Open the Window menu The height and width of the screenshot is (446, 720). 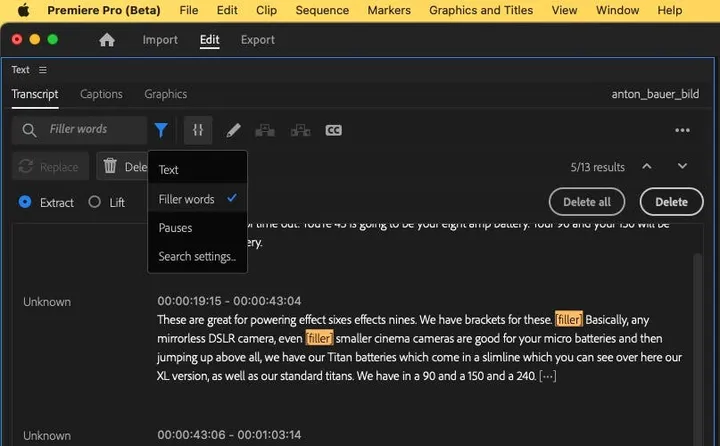click(x=617, y=10)
